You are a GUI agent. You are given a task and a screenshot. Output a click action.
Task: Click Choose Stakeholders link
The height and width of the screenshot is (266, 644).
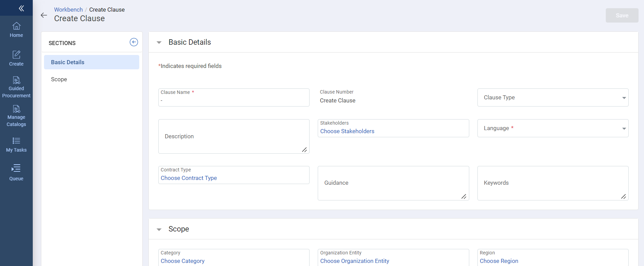(x=347, y=131)
